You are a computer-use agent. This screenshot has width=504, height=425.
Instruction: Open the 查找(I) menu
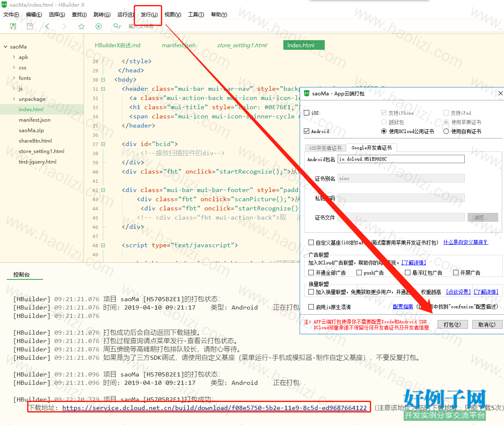tap(79, 15)
